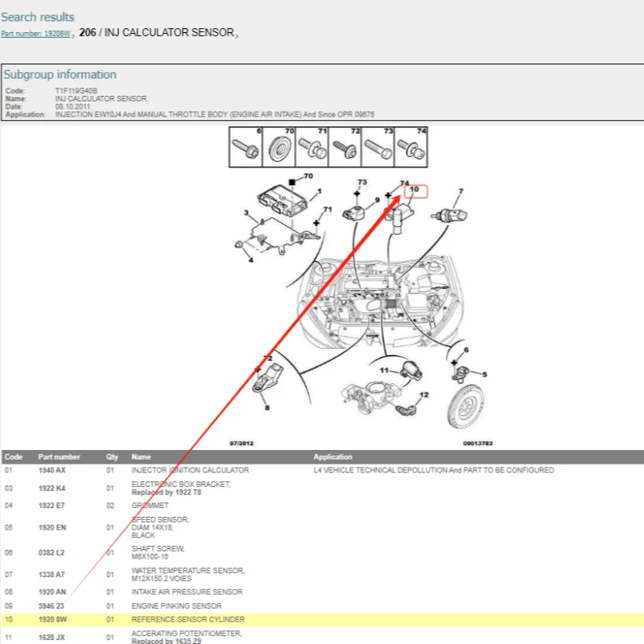This screenshot has height=644, width=644.
Task: Click the ENGINE PINKING SENSOR name
Action: pyautogui.click(x=176, y=606)
